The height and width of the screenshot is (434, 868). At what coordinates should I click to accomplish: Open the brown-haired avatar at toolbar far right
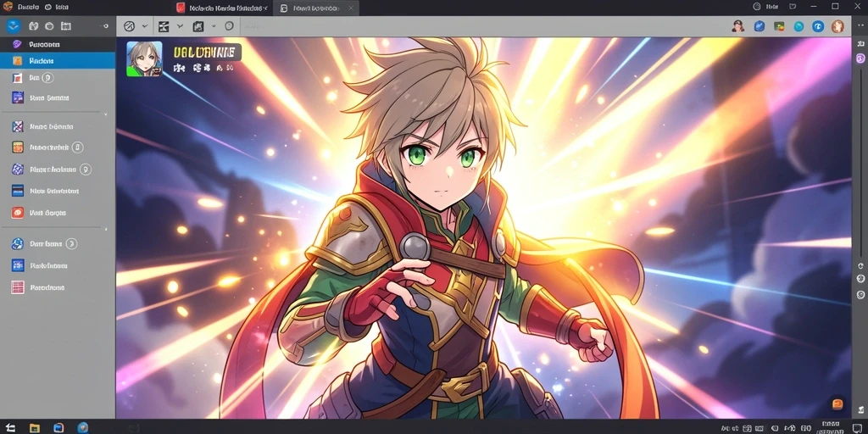click(837, 26)
